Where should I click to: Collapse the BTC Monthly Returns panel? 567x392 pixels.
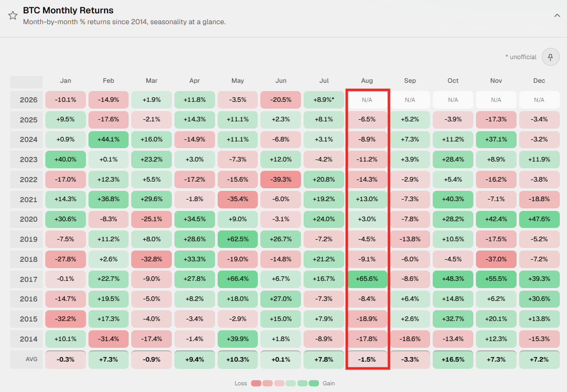tap(557, 15)
